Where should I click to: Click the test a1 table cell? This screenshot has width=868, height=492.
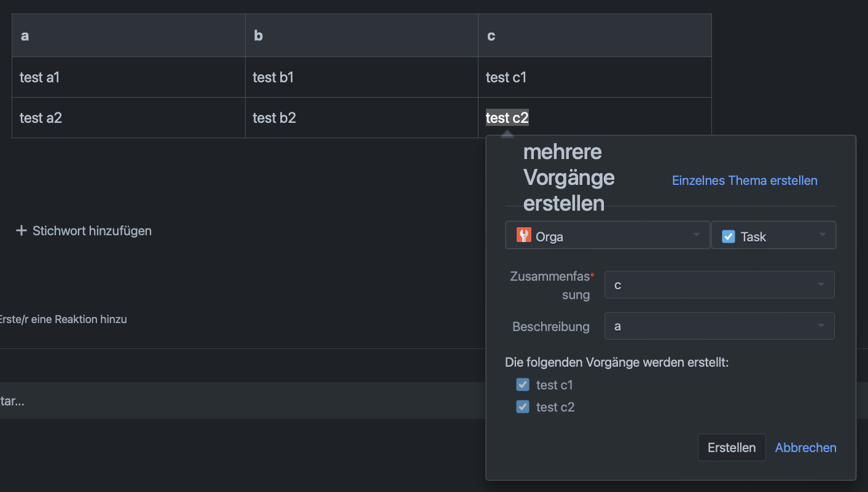(x=128, y=77)
